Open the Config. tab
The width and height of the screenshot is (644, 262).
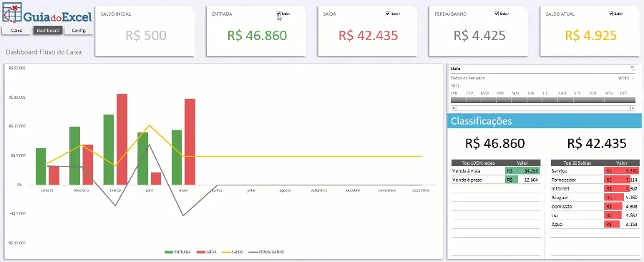pyautogui.click(x=79, y=30)
